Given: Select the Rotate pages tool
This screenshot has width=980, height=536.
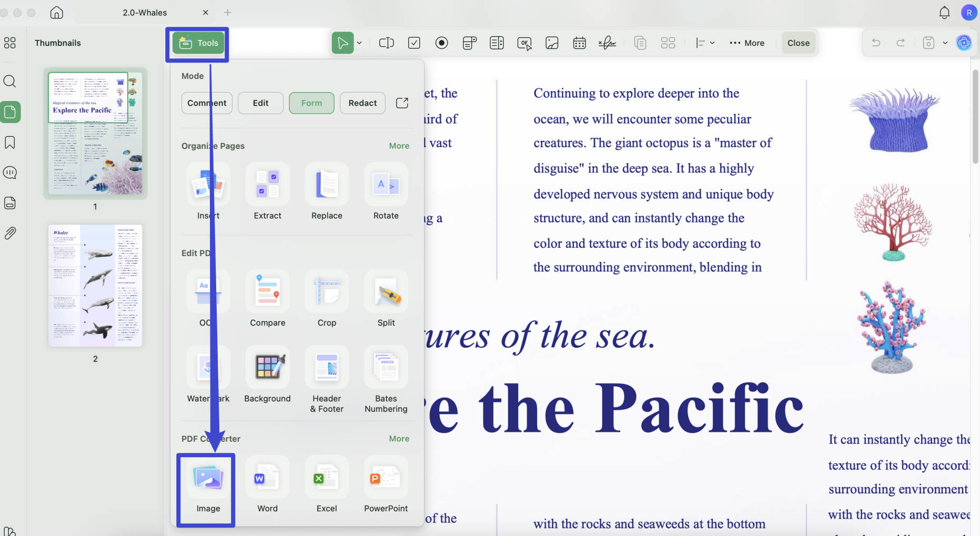Looking at the screenshot, I should pos(386,192).
